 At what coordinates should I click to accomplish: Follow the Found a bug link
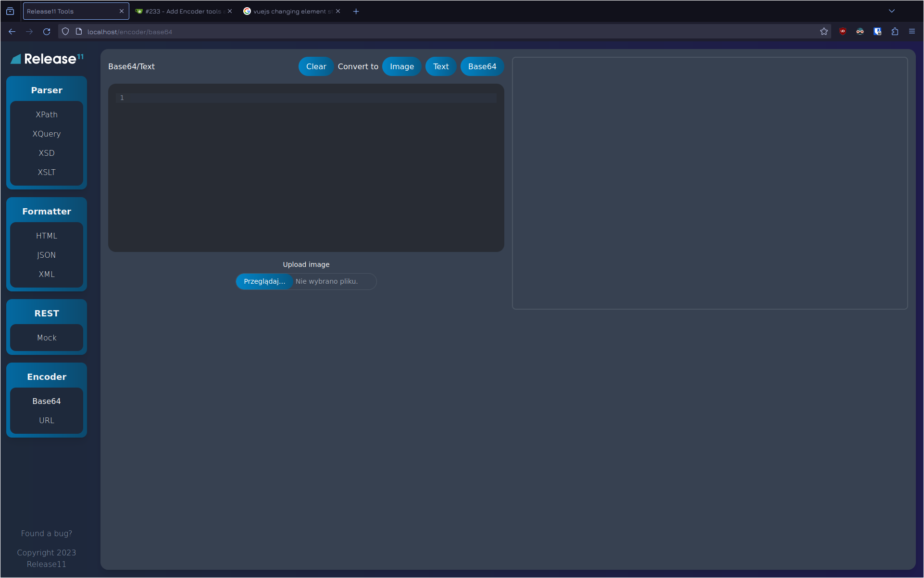coord(47,533)
